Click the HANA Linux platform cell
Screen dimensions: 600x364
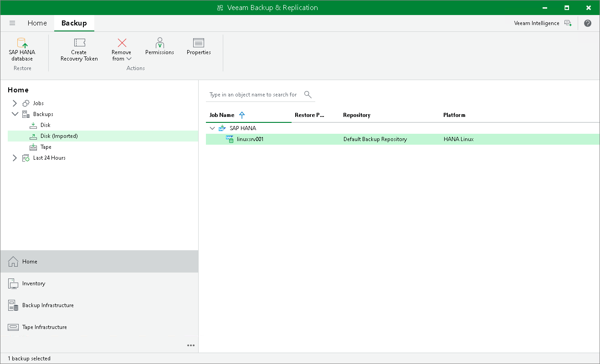pyautogui.click(x=459, y=139)
